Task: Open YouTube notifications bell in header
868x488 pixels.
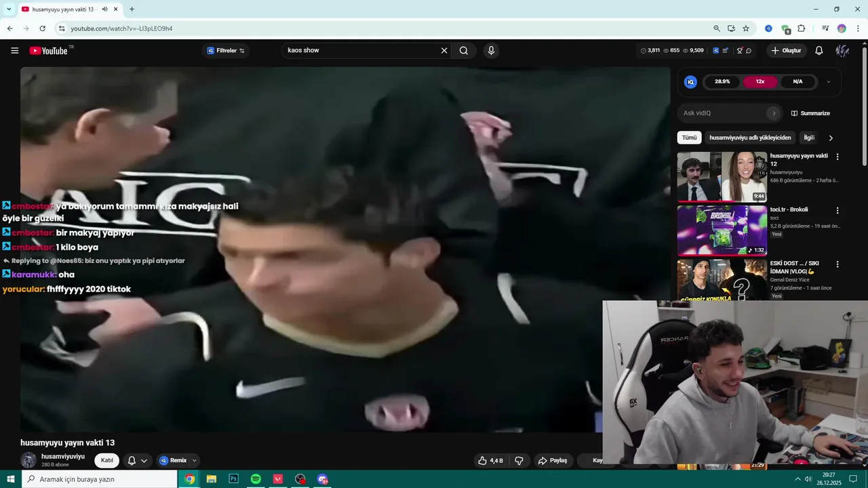Action: point(819,51)
